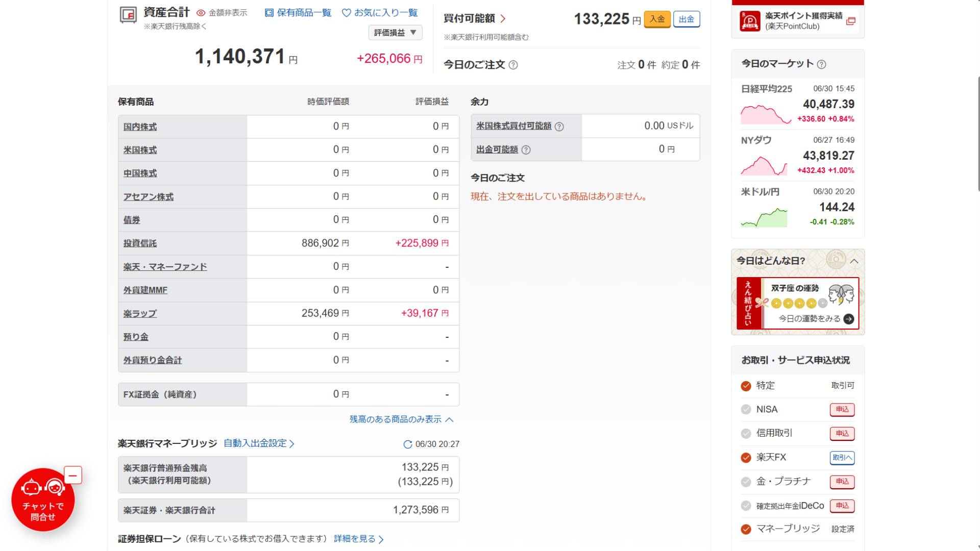Viewport: 980px width, 551px height.
Task: Open 米国株式買付可能額 link
Action: coord(513,126)
